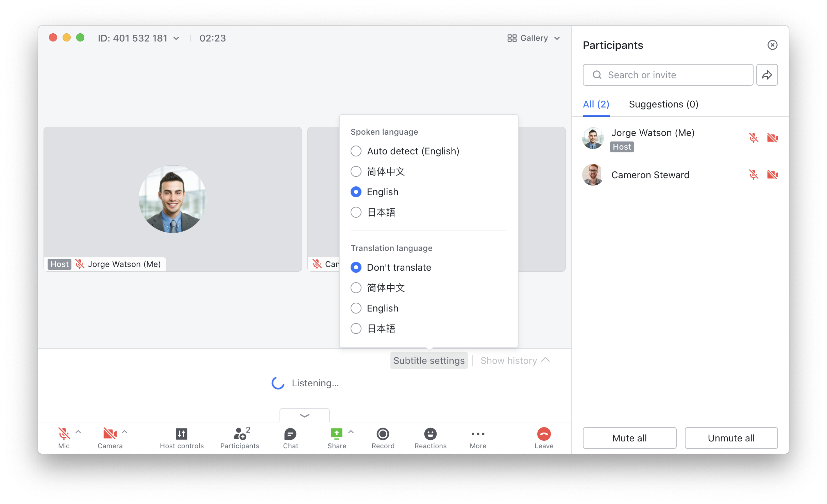Click the More options ellipsis icon
This screenshot has width=827, height=504.
478,434
